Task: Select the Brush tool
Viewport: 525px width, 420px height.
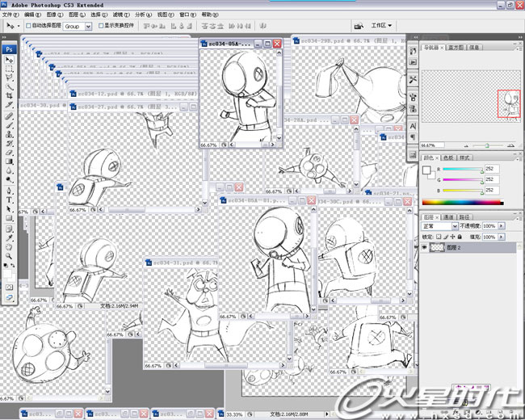Action: point(9,125)
